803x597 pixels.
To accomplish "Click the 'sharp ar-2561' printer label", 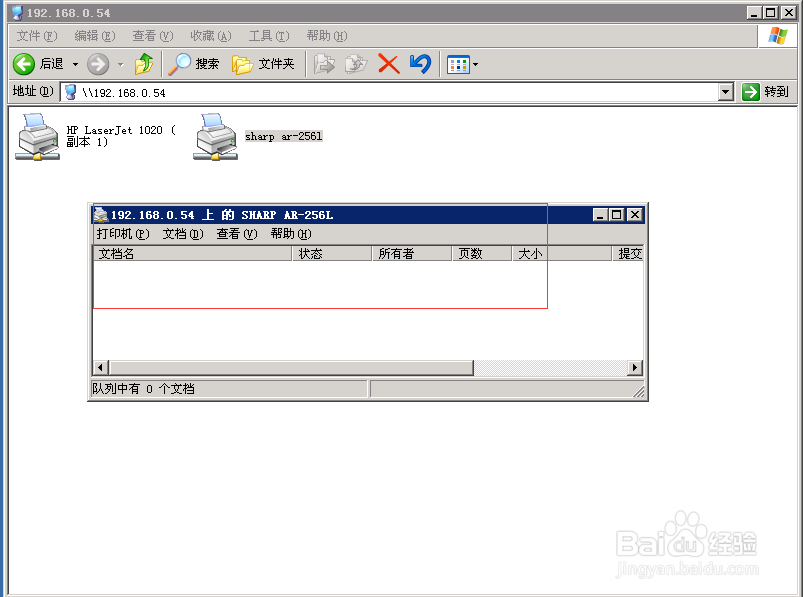I will click(284, 136).
